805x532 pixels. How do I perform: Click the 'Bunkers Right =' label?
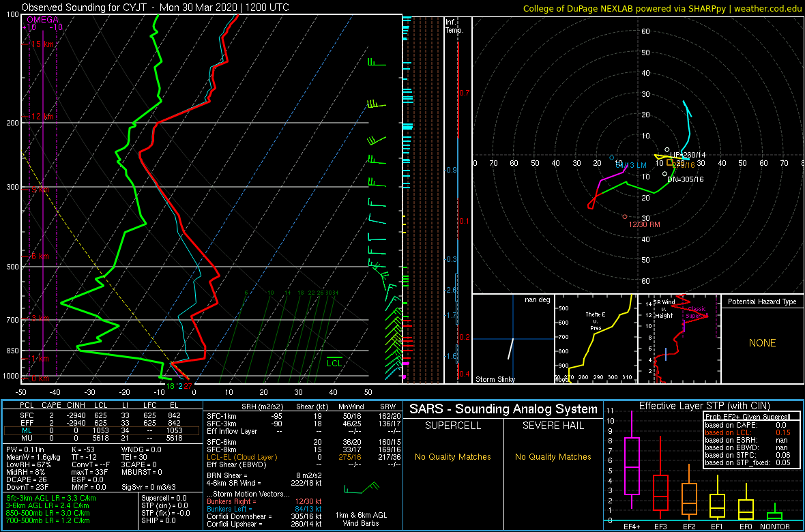point(233,501)
